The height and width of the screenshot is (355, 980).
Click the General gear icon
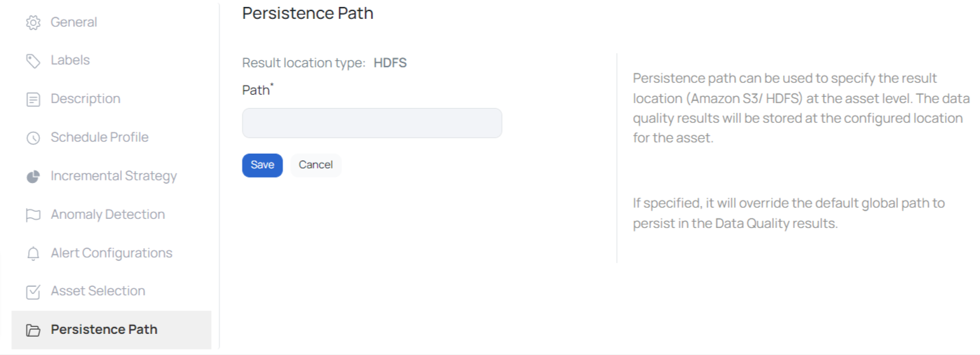(x=33, y=22)
